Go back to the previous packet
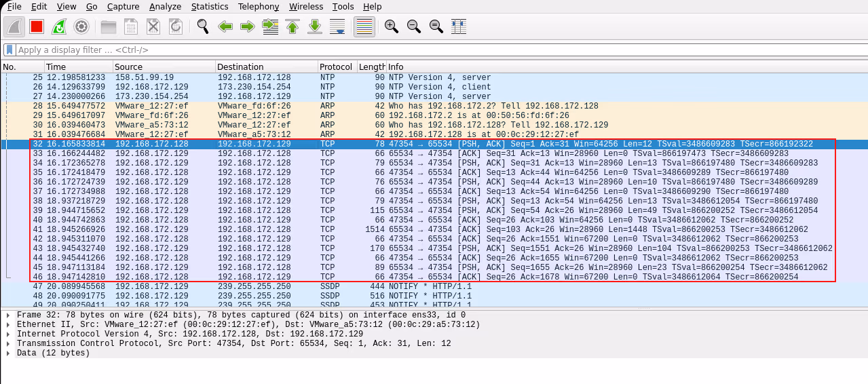 point(225,27)
